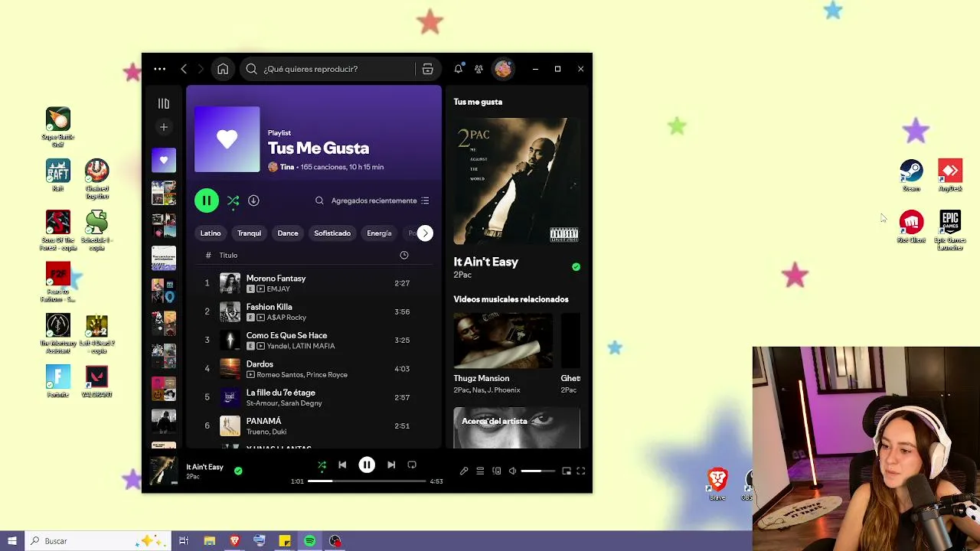
Task: Pause playback in the bottom player bar
Action: coord(367,465)
